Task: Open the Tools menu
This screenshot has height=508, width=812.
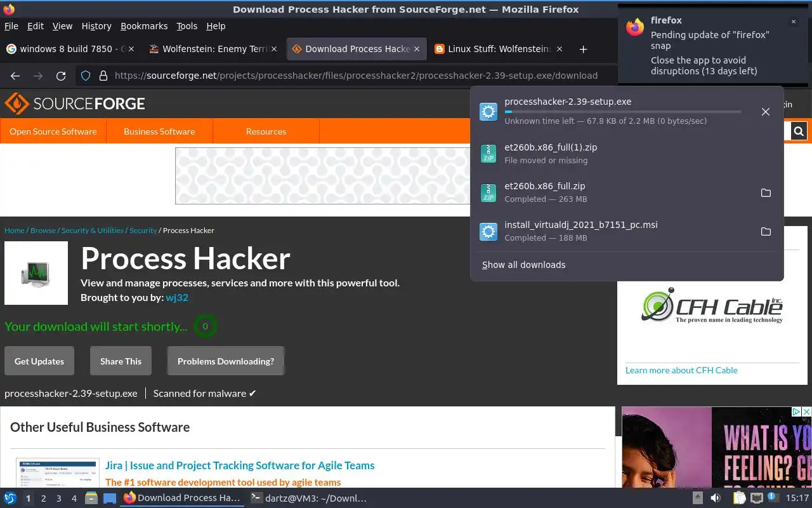Action: (187, 26)
